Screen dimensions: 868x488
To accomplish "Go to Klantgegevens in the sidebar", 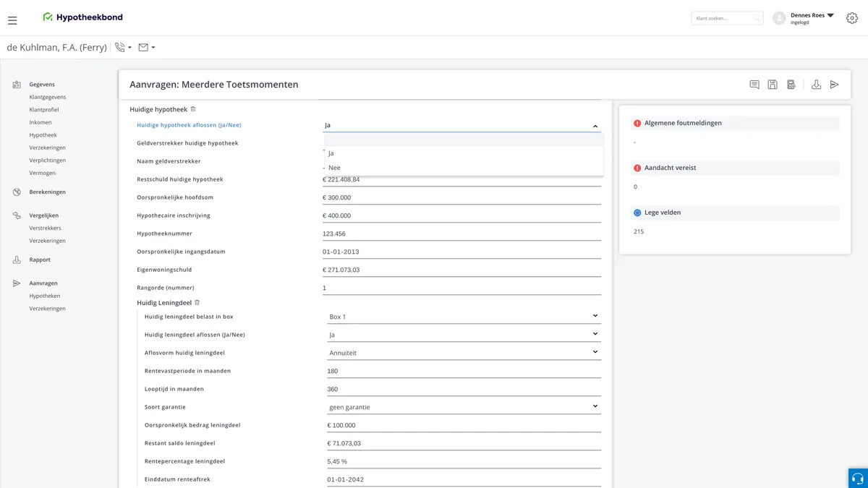I will 48,97.
